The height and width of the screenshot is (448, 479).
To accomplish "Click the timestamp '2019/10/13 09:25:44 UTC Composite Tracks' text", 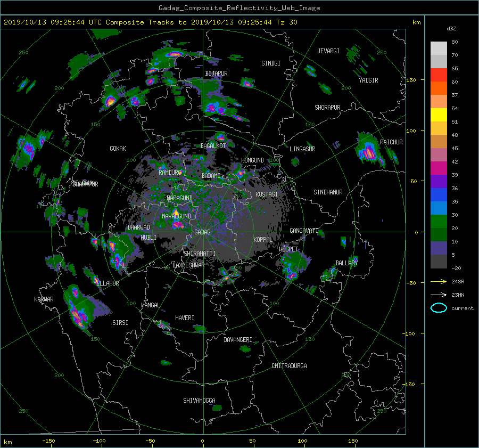I will pos(89,22).
